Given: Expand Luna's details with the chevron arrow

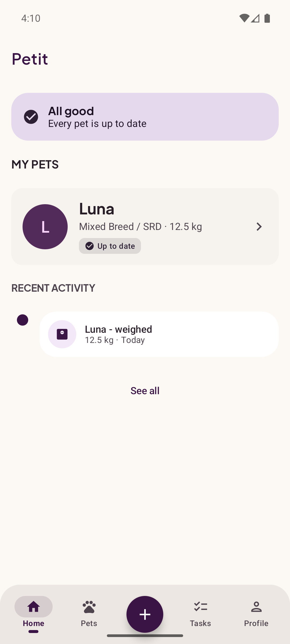Looking at the screenshot, I should [x=259, y=227].
